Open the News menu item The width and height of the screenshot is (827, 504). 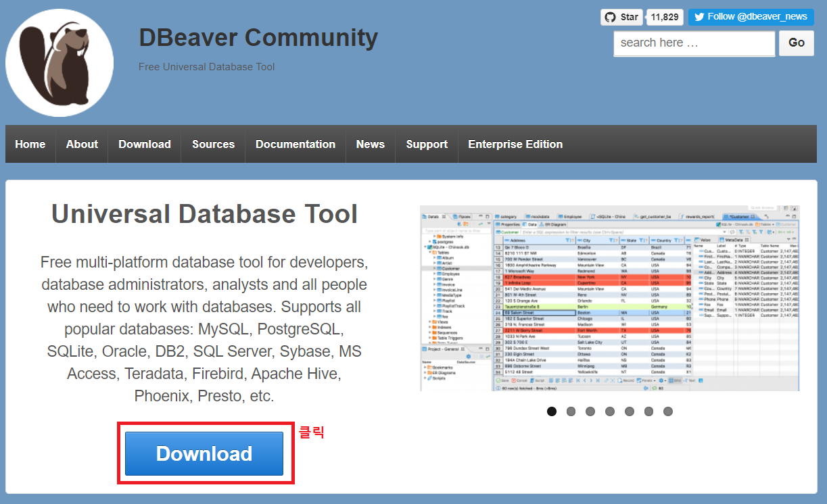tap(371, 144)
